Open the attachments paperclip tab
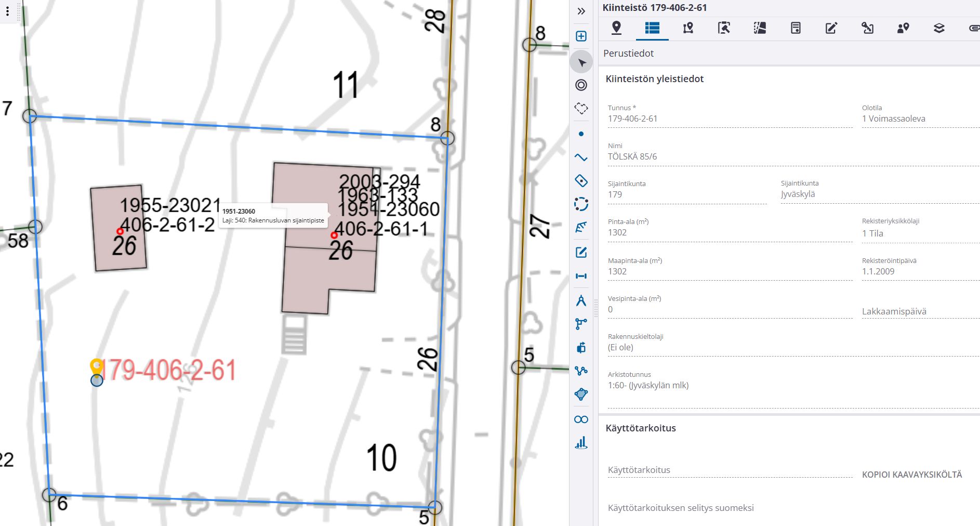 coord(974,28)
